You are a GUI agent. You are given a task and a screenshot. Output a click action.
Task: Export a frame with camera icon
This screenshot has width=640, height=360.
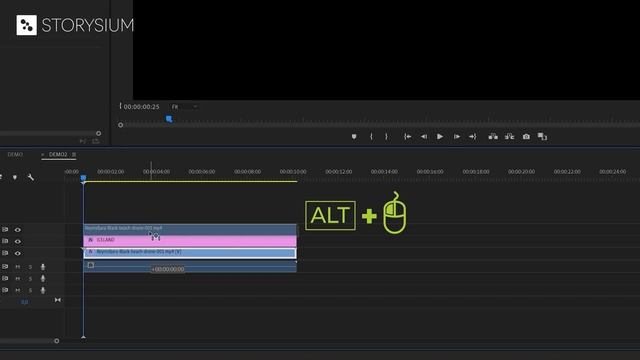pyautogui.click(x=526, y=137)
